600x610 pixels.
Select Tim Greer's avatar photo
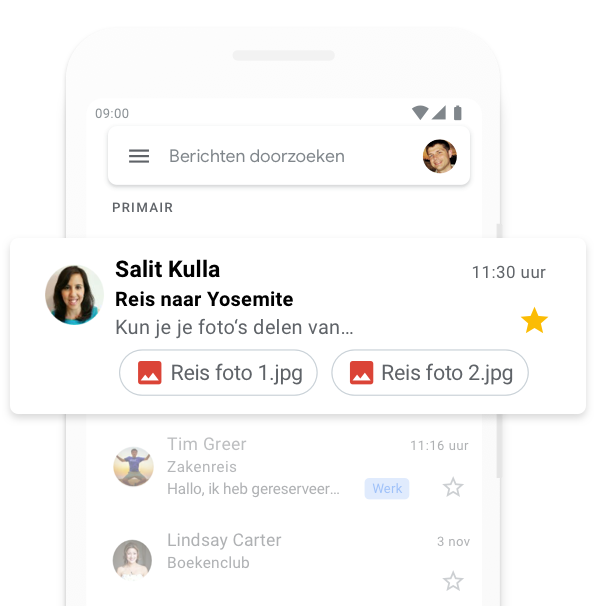[133, 466]
